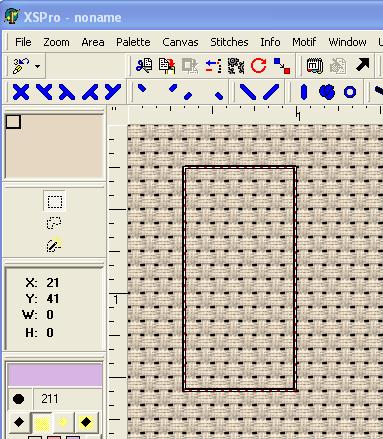Open the Motif menu
This screenshot has width=383, height=439.
click(304, 42)
